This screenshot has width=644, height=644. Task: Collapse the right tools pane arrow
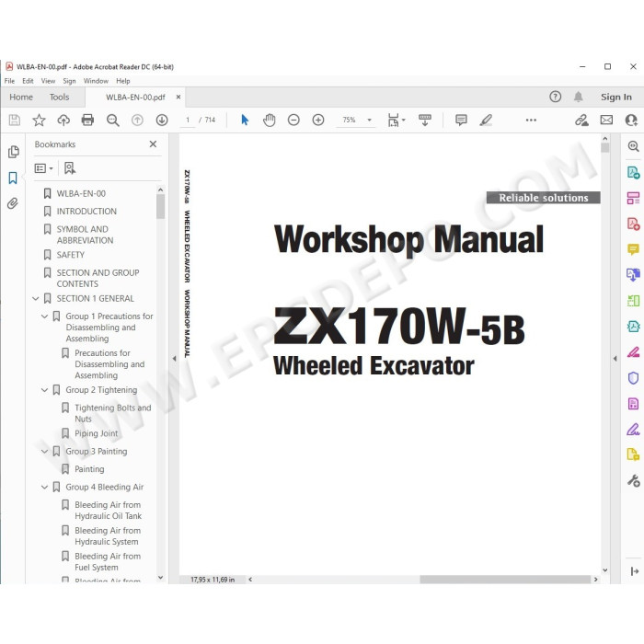tap(615, 359)
